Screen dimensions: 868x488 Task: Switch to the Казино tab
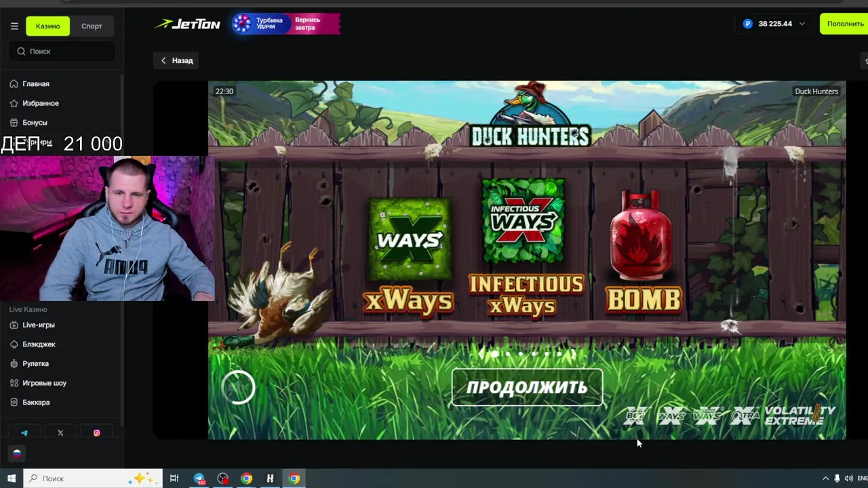point(47,26)
